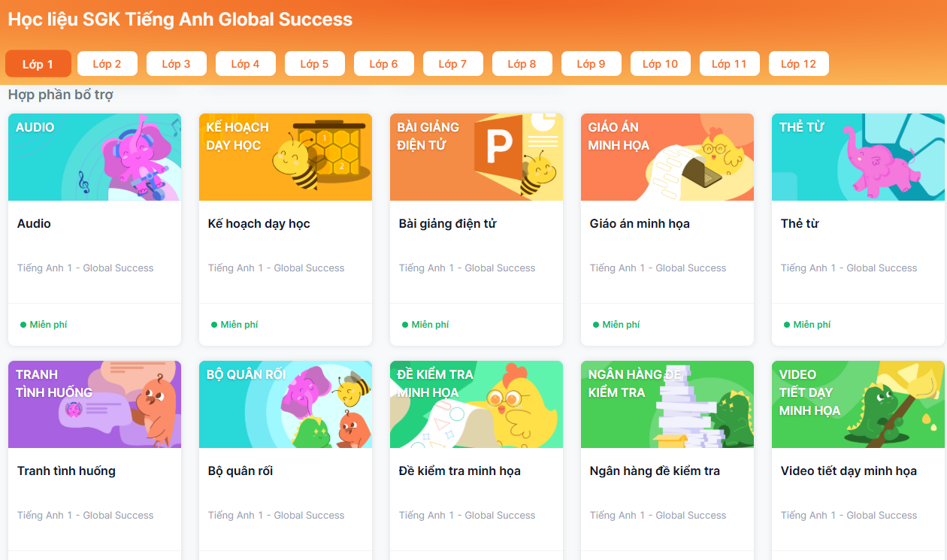Open the KẾ HOẠCH DẠY HỌC bee thumbnail
Viewport: 947px width, 560px height.
[286, 157]
